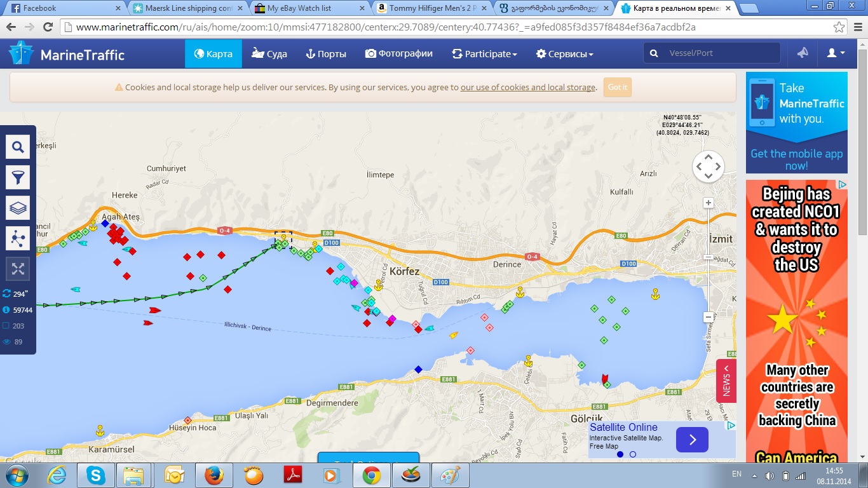Click the MarineTraffic logo
Screen dimensions: 868x488
click(x=67, y=54)
